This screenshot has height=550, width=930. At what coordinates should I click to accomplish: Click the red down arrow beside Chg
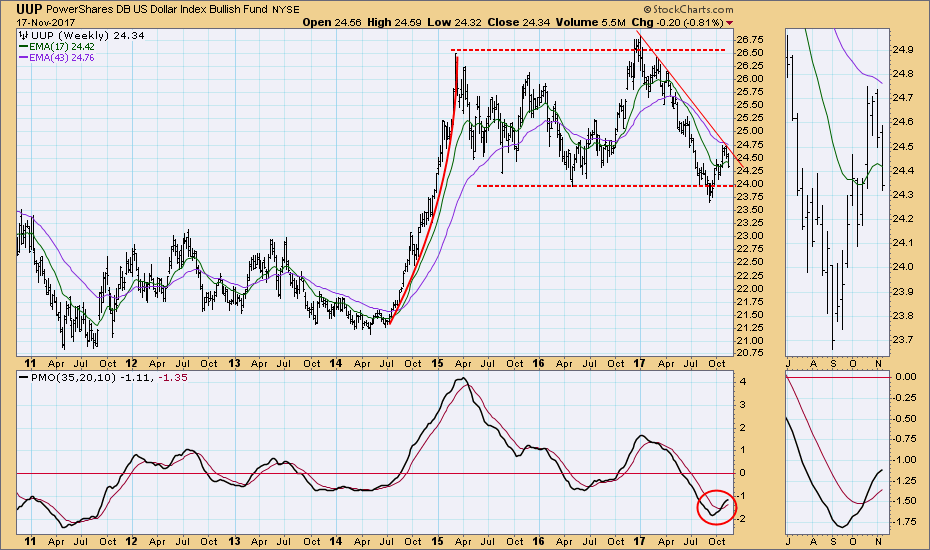730,23
